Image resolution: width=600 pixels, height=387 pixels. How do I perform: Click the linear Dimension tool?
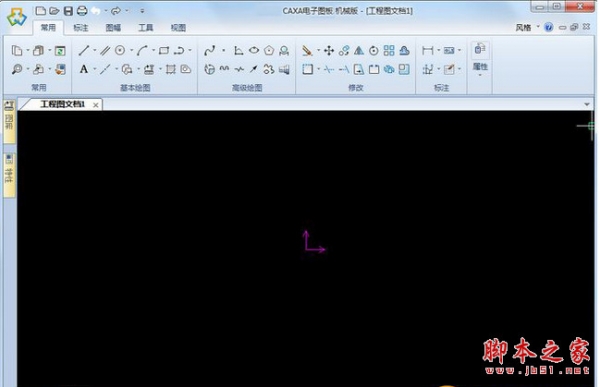click(427, 51)
